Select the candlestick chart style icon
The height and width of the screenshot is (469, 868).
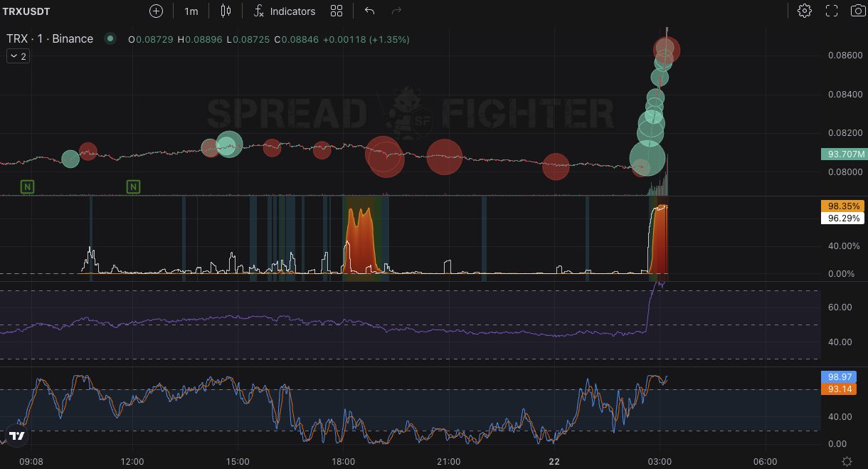tap(225, 11)
